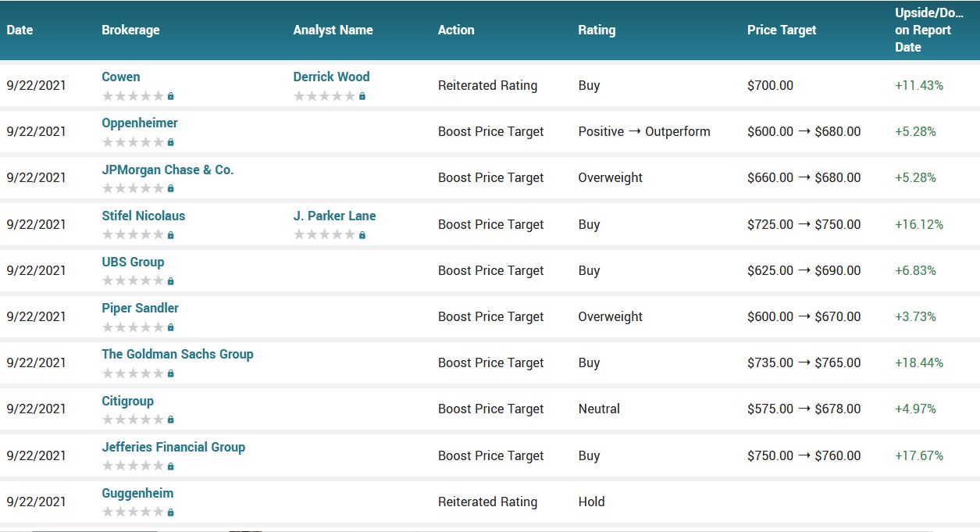The image size is (980, 532).
Task: Sort by the Date column header
Action: click(x=20, y=30)
